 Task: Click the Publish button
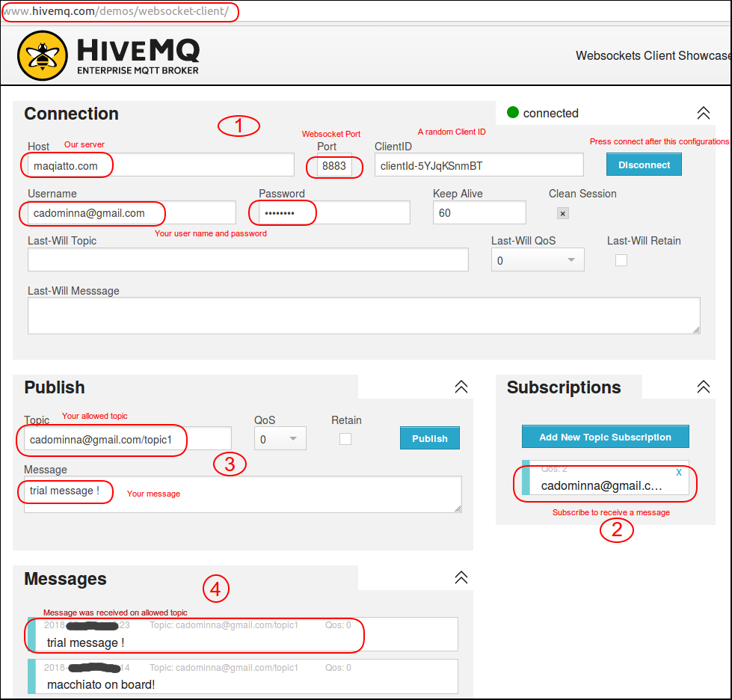[x=429, y=438]
